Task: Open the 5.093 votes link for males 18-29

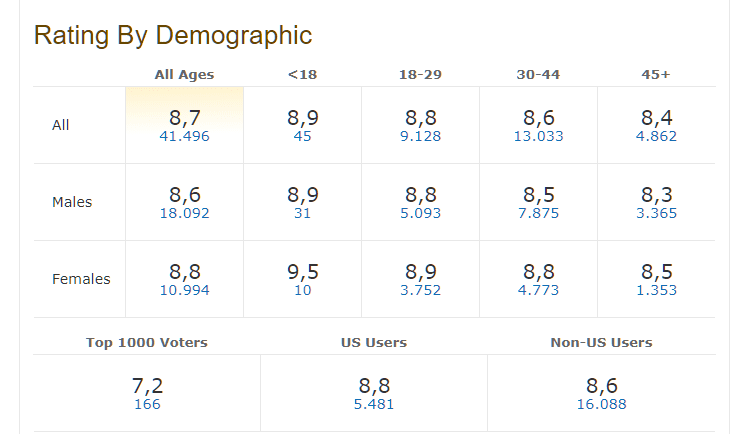Action: (x=420, y=213)
